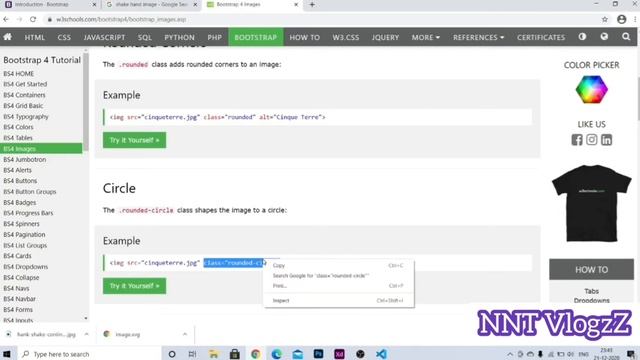Open Cortana circle icon on taskbar
Viewport: 640px width, 360px height.
point(172,354)
